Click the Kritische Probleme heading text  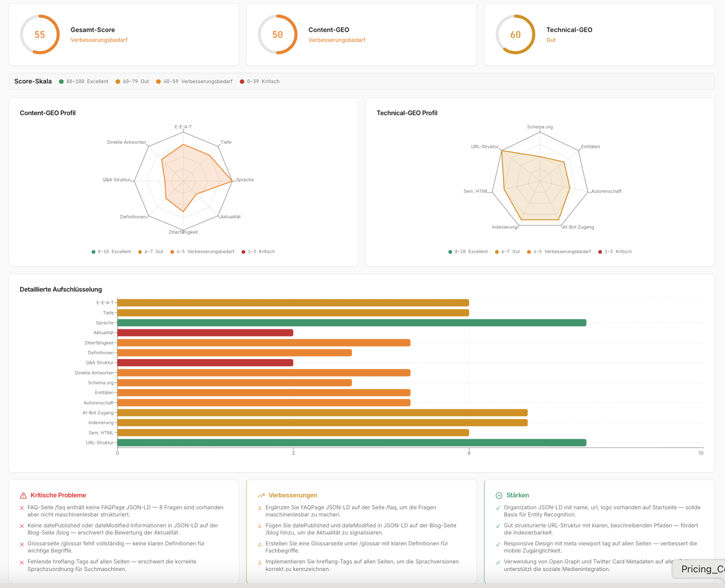pyautogui.click(x=58, y=495)
